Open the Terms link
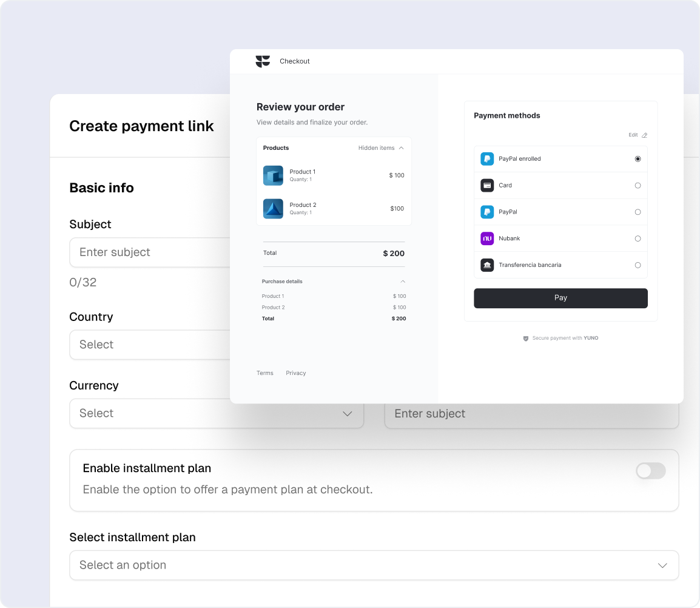 265,373
